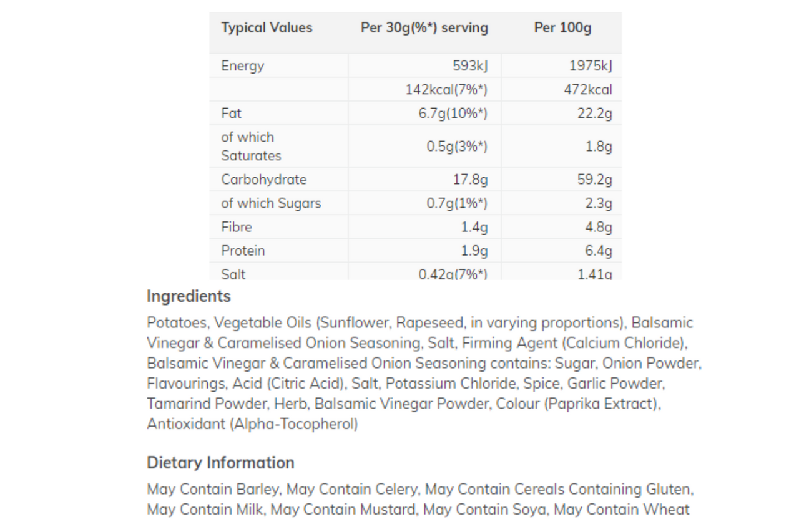Click the 'of which Sugars' label
This screenshot has width=799, height=532.
pos(271,203)
